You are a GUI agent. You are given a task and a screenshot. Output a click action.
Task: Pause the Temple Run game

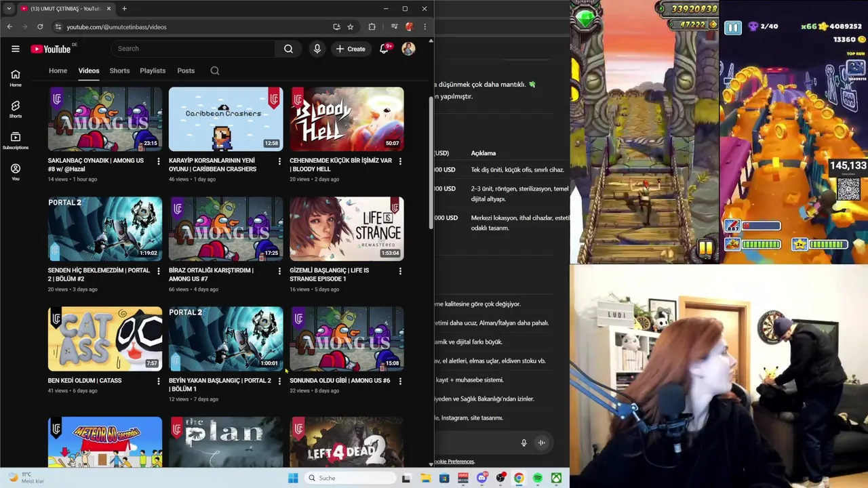(x=706, y=248)
